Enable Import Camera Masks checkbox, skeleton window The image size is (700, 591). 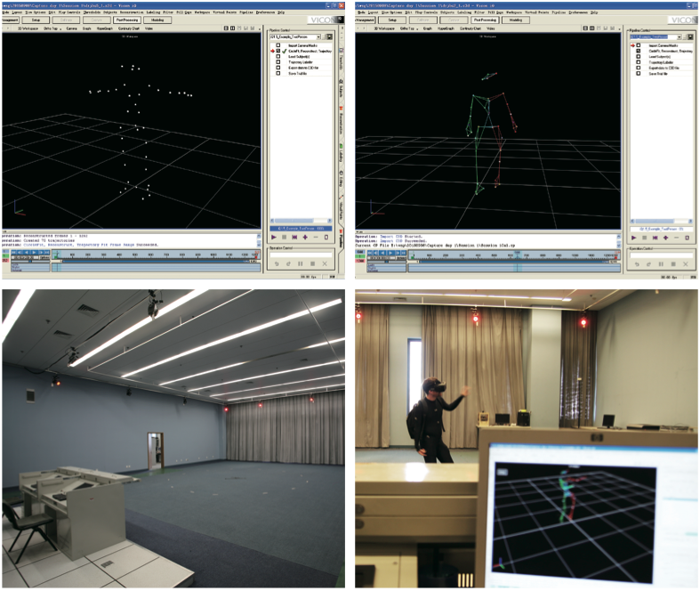tap(639, 45)
